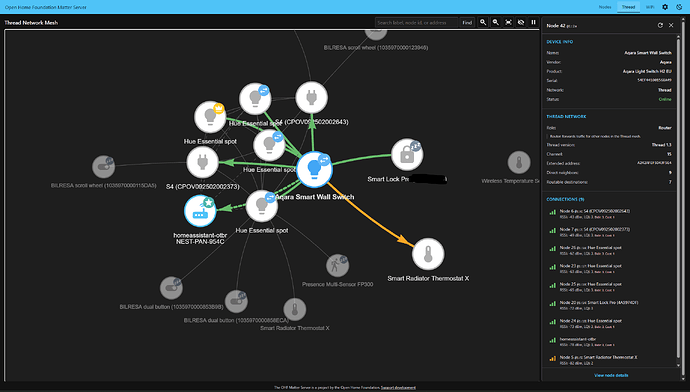Select the Wireless Temperature sensor node
Screen dimensions: 690x392
[519, 162]
